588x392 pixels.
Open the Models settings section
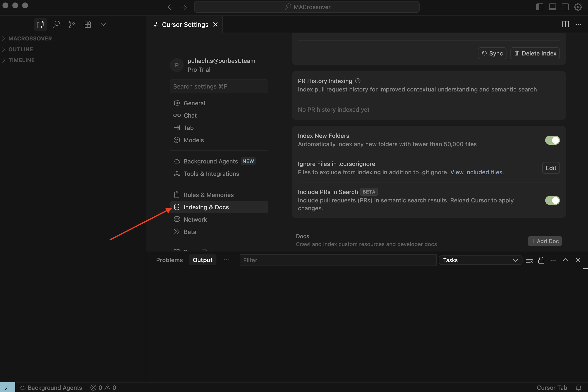click(x=194, y=140)
